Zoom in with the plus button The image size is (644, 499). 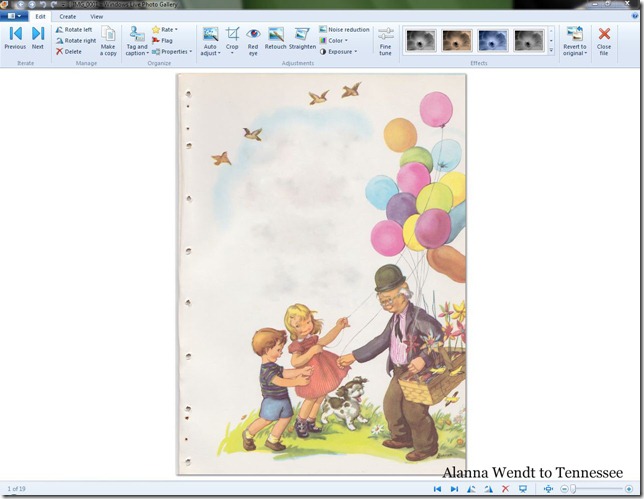pos(629,489)
